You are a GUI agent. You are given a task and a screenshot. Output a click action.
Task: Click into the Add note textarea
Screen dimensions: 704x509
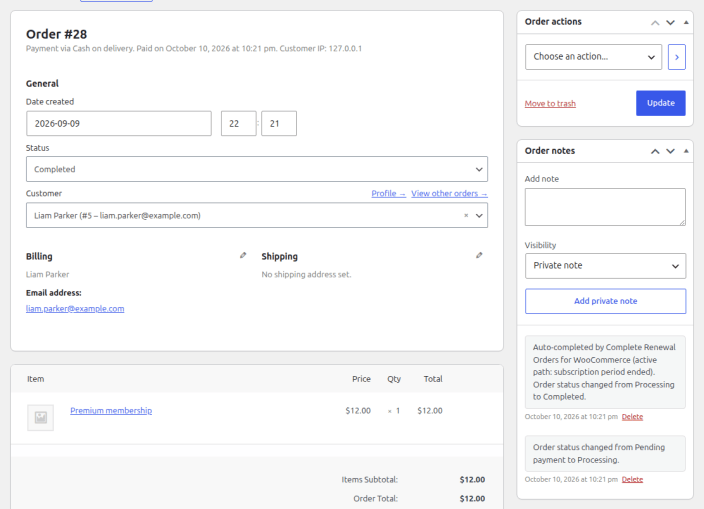pyautogui.click(x=605, y=207)
